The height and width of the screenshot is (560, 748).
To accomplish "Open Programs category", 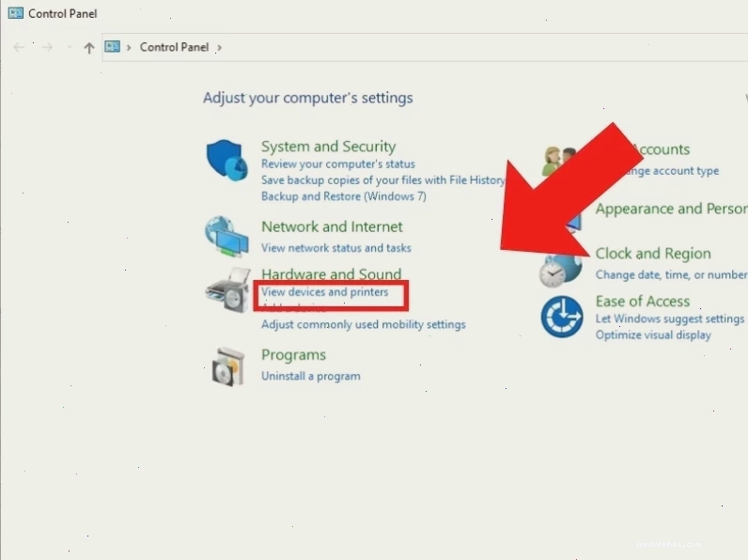I will [293, 355].
